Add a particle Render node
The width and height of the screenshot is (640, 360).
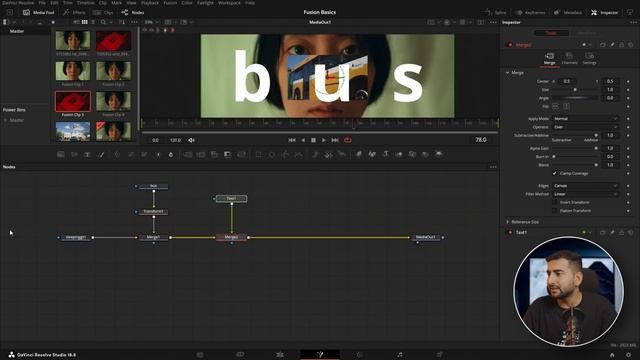pyautogui.click(x=342, y=154)
